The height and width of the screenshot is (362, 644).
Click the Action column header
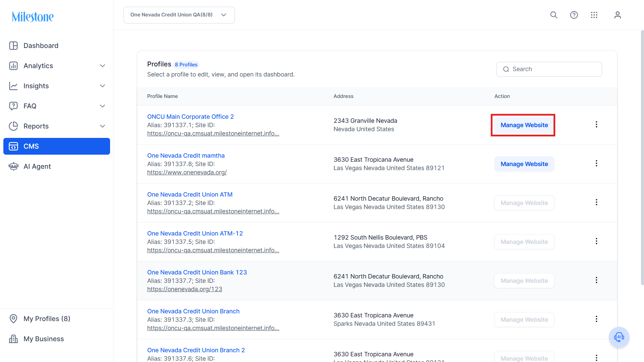[502, 96]
